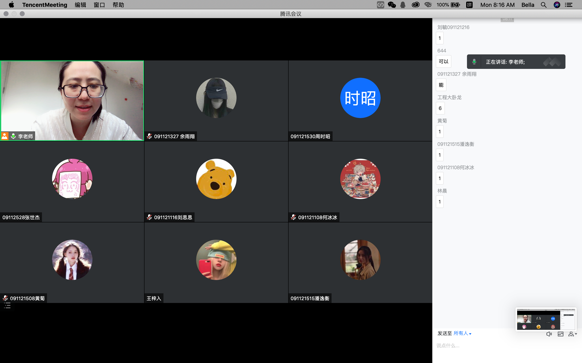Expand the chat permissions person dropdown
The height and width of the screenshot is (363, 582).
572,334
